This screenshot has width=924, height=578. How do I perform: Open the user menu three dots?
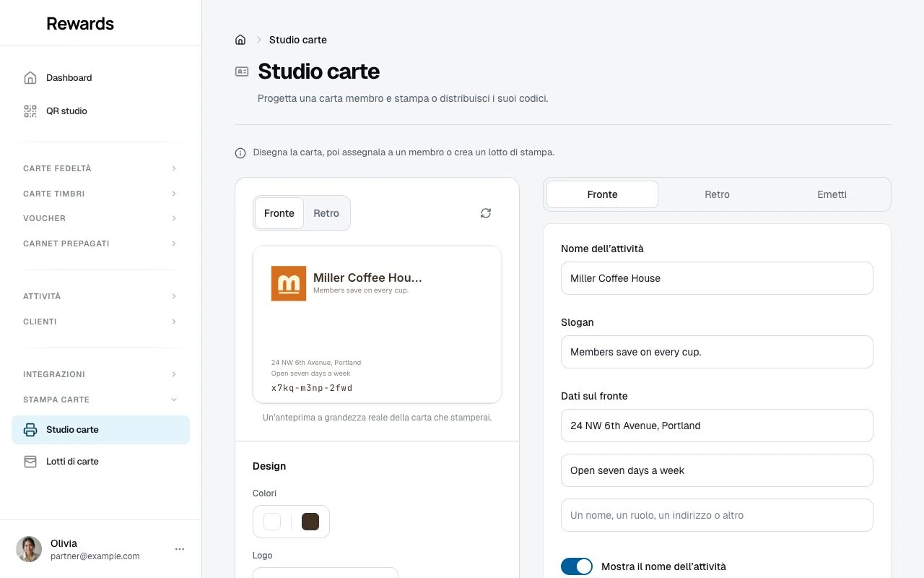tap(180, 549)
